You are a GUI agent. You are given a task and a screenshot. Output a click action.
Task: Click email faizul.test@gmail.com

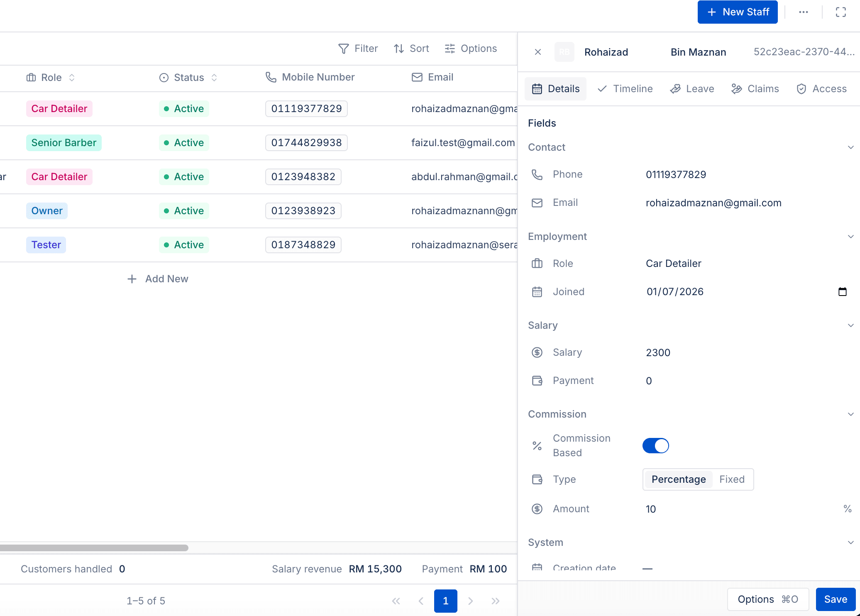463,143
